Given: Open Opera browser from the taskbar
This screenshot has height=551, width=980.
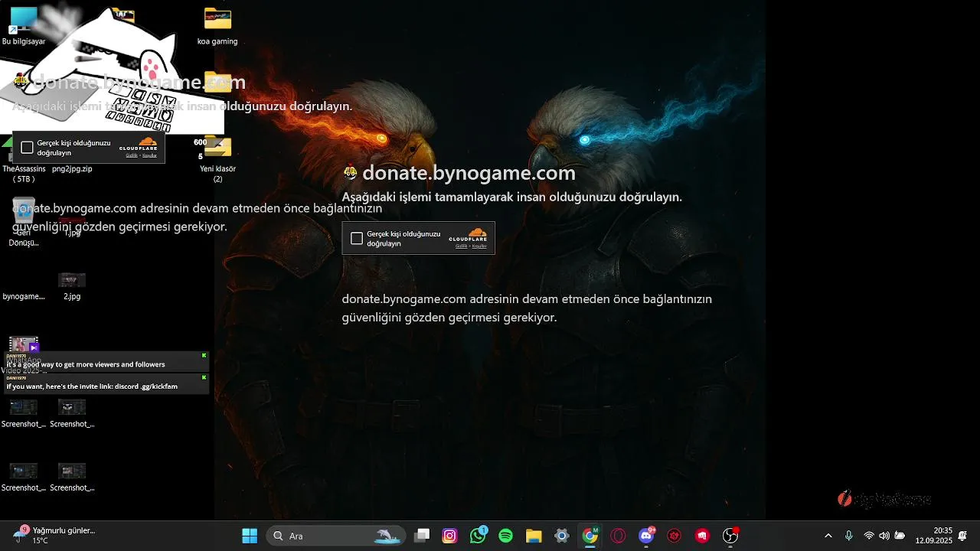Looking at the screenshot, I should 618,536.
